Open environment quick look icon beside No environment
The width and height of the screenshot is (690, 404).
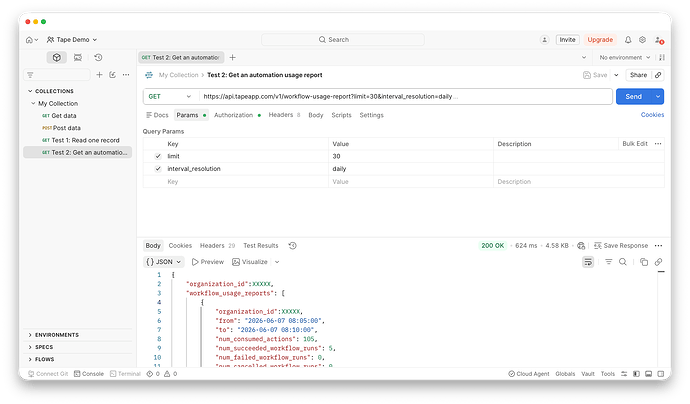tap(662, 57)
